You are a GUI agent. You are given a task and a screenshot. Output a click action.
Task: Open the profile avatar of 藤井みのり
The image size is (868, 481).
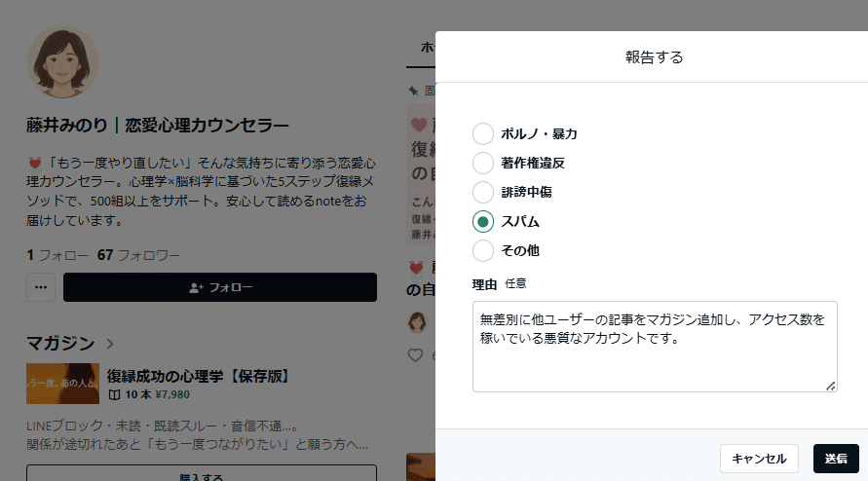[x=62, y=62]
